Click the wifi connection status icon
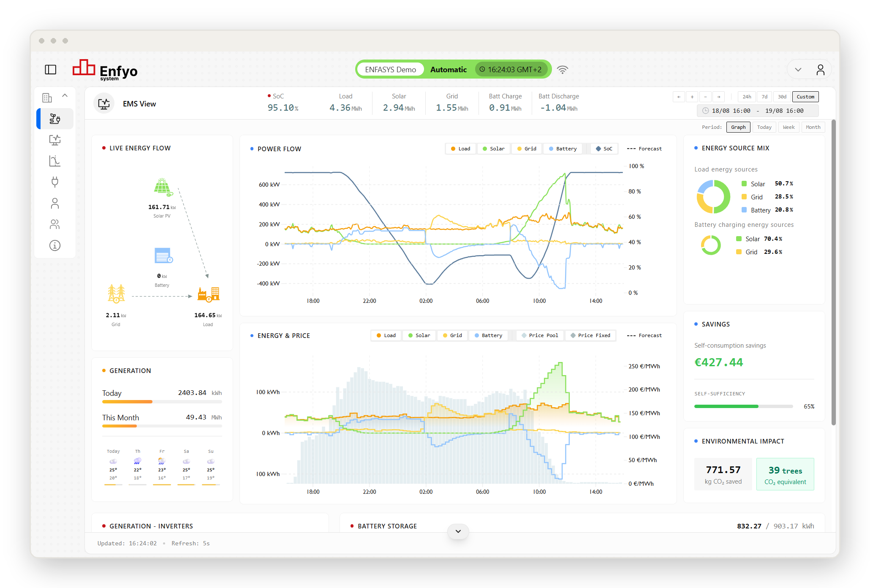870x588 pixels. point(563,70)
